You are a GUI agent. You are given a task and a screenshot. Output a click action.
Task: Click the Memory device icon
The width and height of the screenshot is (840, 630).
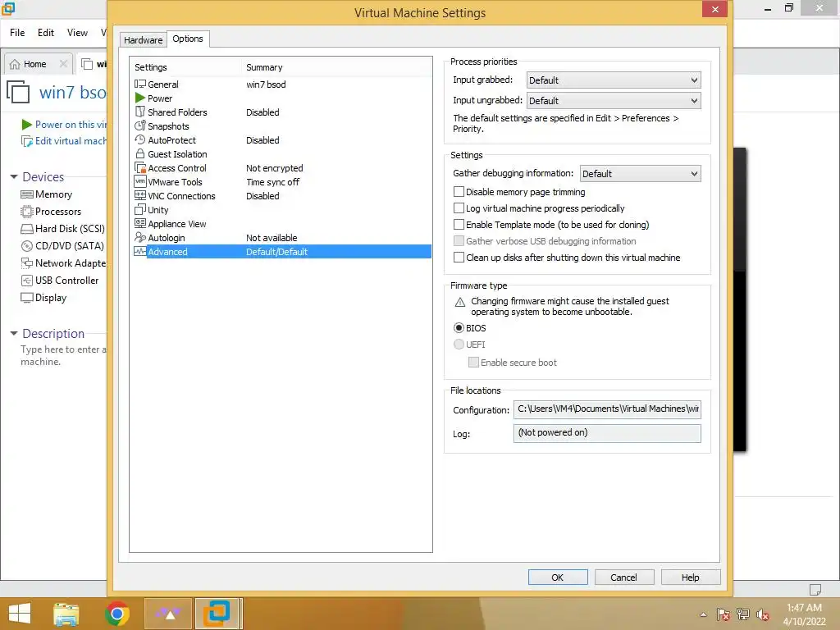pyautogui.click(x=27, y=194)
